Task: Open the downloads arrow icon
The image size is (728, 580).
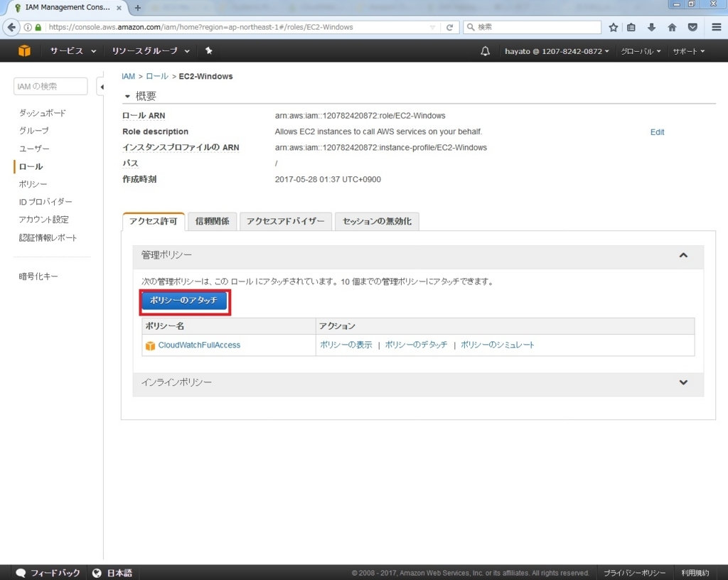Action: point(651,28)
